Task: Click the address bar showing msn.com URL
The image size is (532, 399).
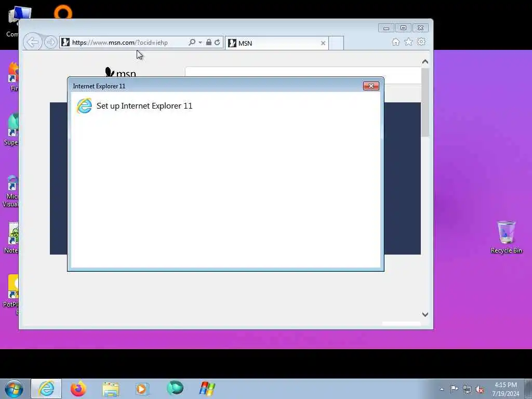Action: pyautogui.click(x=124, y=43)
